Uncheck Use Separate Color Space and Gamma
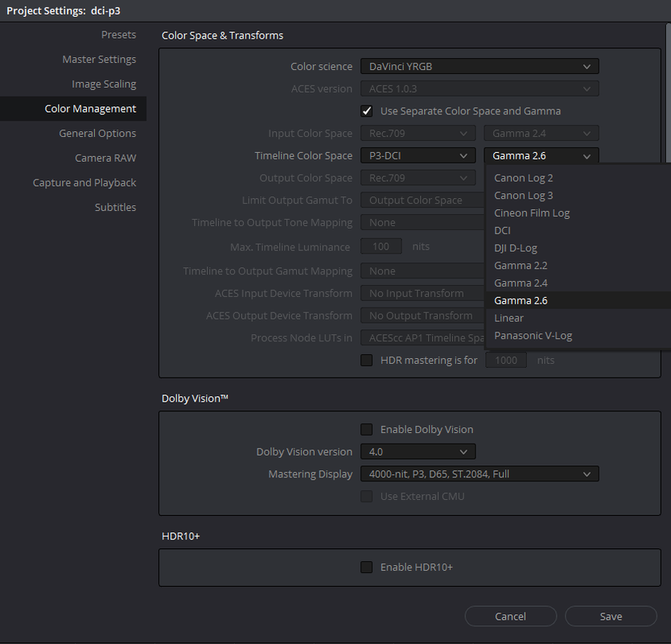Image resolution: width=671 pixels, height=644 pixels. [367, 111]
